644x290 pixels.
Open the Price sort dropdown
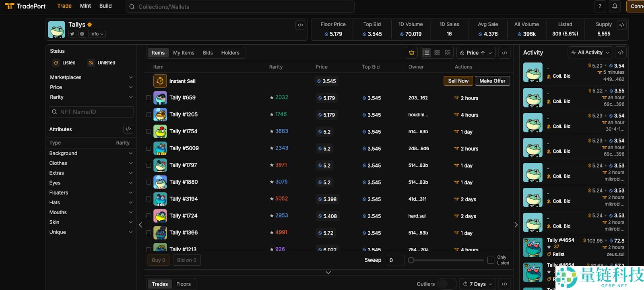pyautogui.click(x=476, y=53)
